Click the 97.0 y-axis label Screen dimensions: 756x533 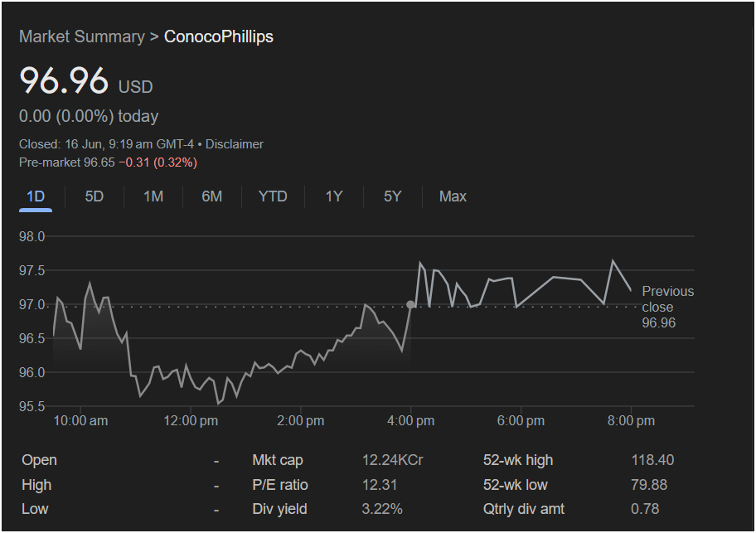point(31,304)
